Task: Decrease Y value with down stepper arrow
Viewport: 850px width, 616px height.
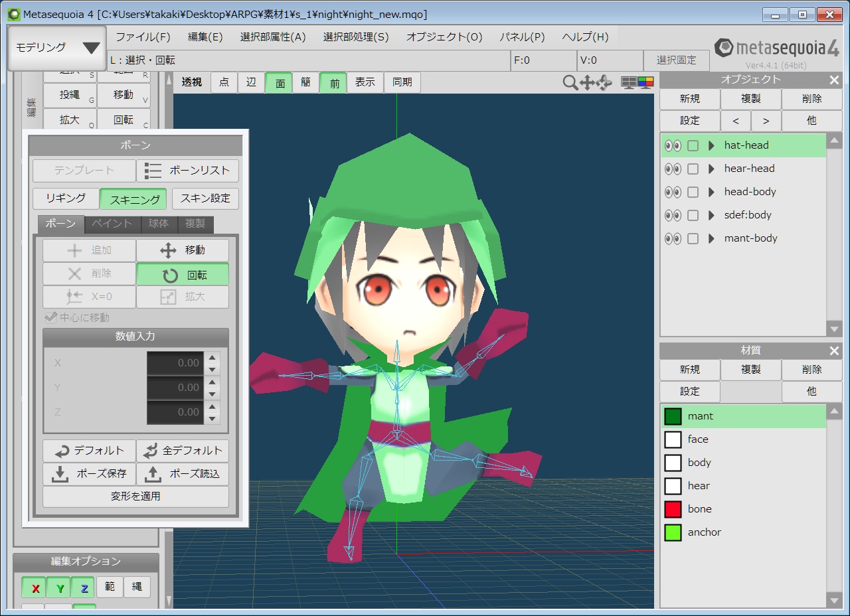Action: coord(212,394)
